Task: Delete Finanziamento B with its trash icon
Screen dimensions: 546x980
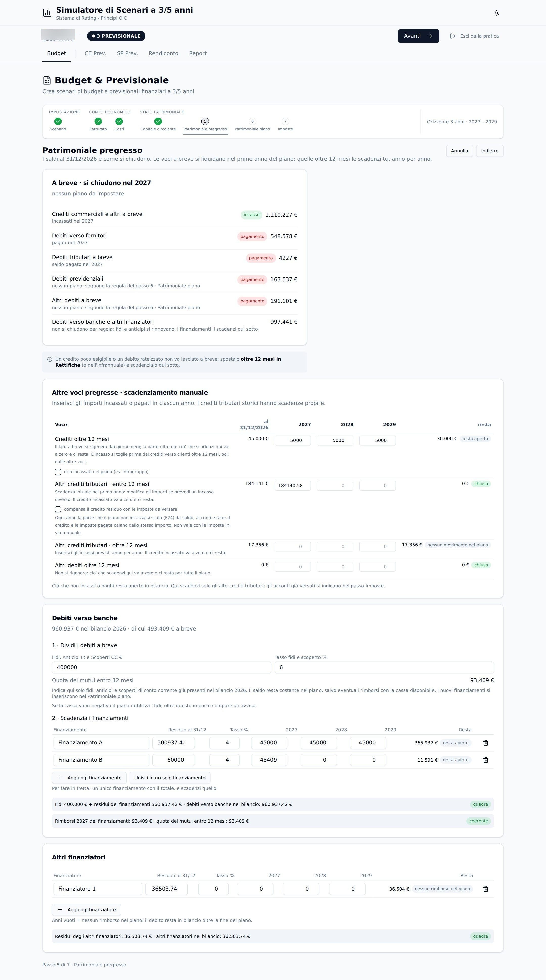Action: pos(486,760)
